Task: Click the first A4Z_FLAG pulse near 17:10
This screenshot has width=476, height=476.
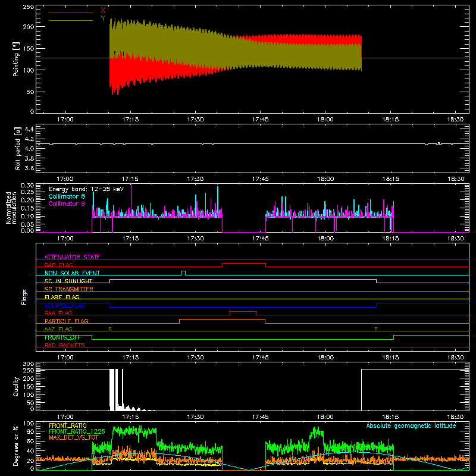Action: pos(110,329)
